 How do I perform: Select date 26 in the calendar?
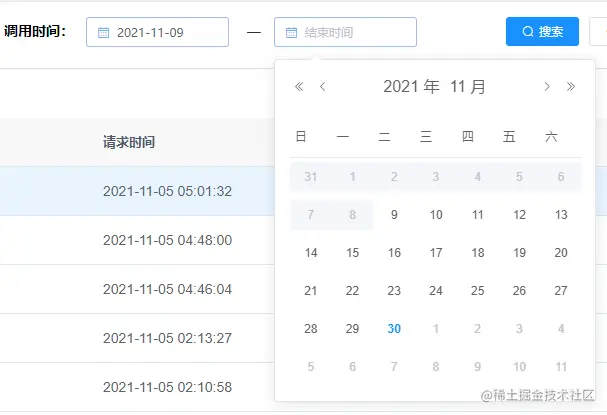tap(519, 291)
